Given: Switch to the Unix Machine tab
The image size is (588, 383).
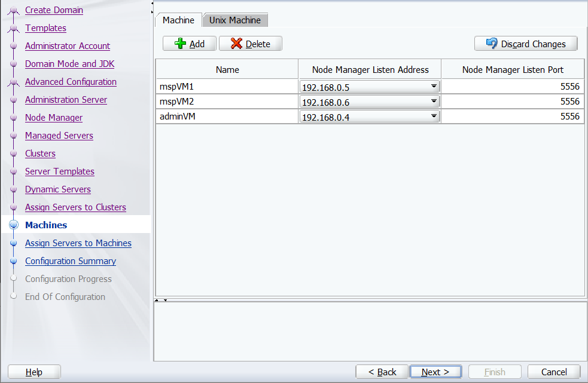Looking at the screenshot, I should pyautogui.click(x=235, y=20).
